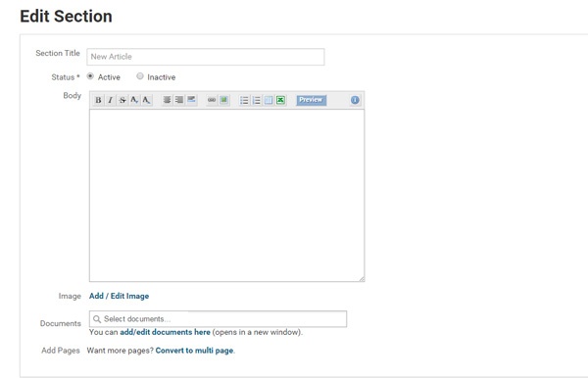588x378 pixels.
Task: Toggle italic formatting in Body toolbar
Action: click(x=110, y=100)
